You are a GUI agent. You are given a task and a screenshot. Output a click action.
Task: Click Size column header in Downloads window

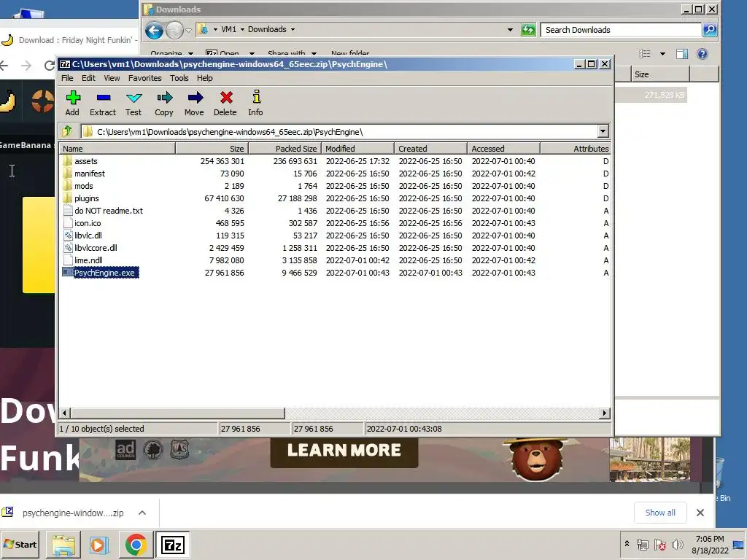(659, 74)
